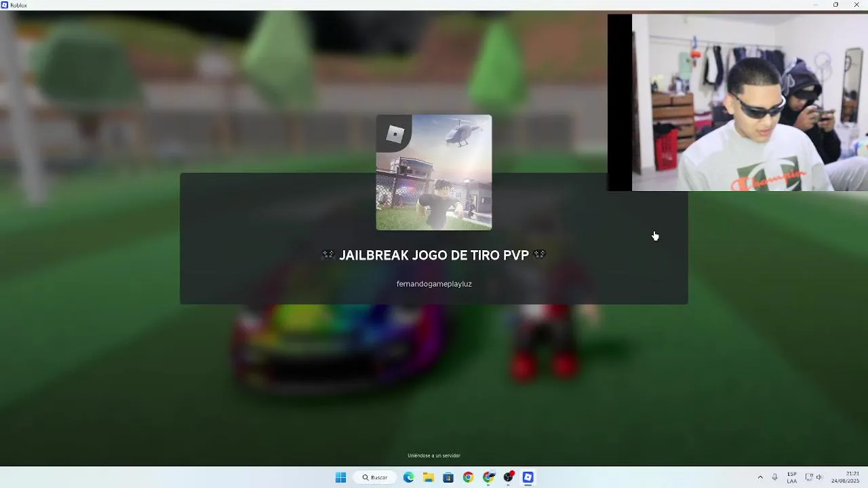Select the active Roblox taskbar icon
Screen dimensions: 868x488
[x=528, y=477]
